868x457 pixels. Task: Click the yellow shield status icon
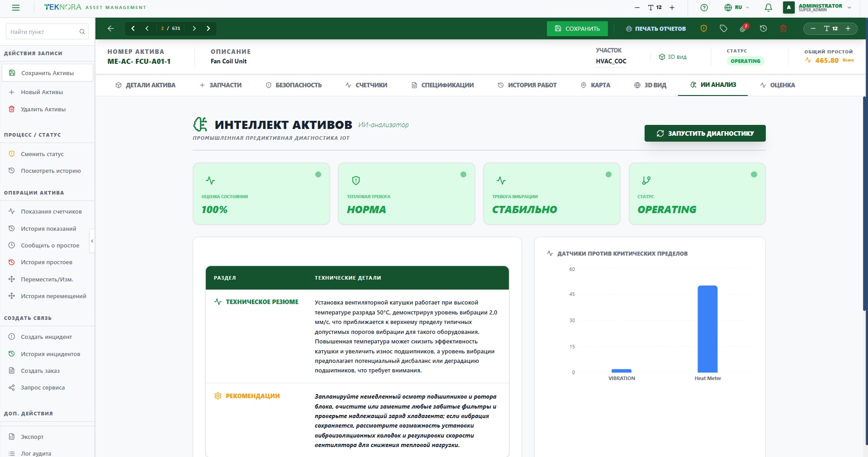[x=704, y=29]
